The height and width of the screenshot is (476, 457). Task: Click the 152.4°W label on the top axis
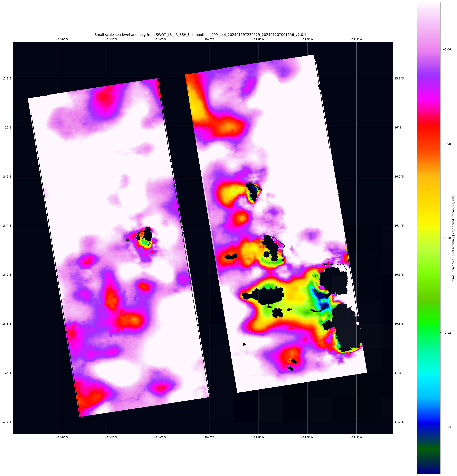(x=111, y=39)
